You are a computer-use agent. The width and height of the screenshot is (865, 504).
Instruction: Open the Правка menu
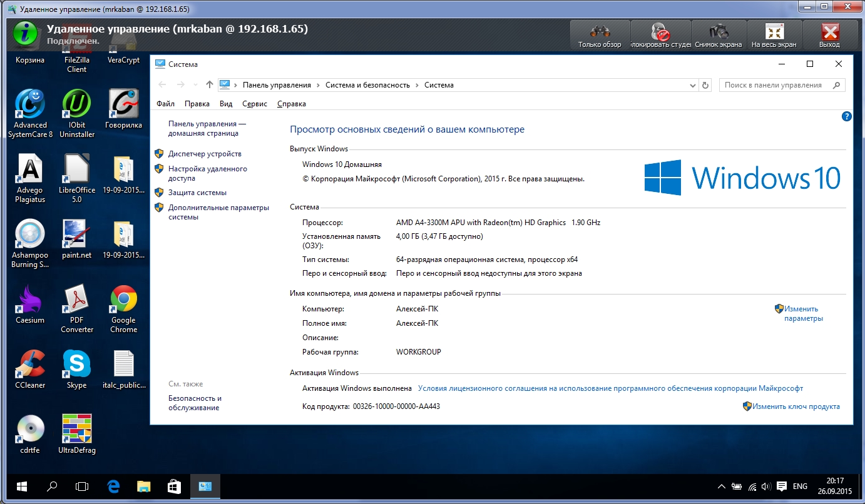(x=197, y=104)
